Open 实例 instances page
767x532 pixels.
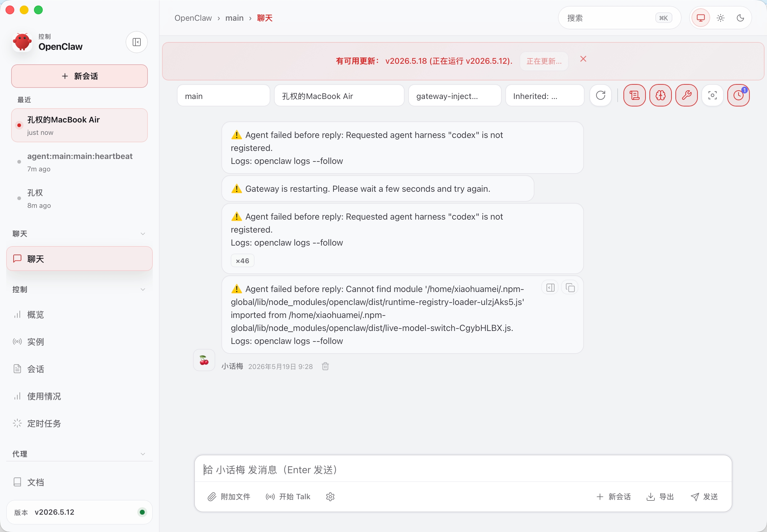tap(79, 342)
